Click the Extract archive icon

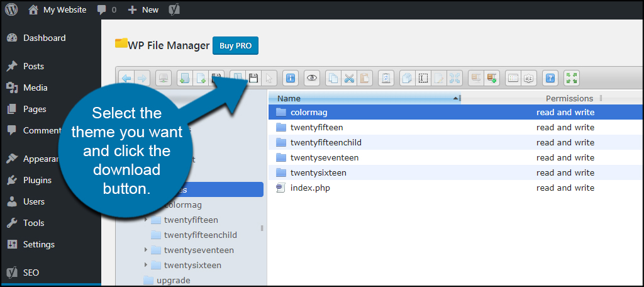[475, 77]
